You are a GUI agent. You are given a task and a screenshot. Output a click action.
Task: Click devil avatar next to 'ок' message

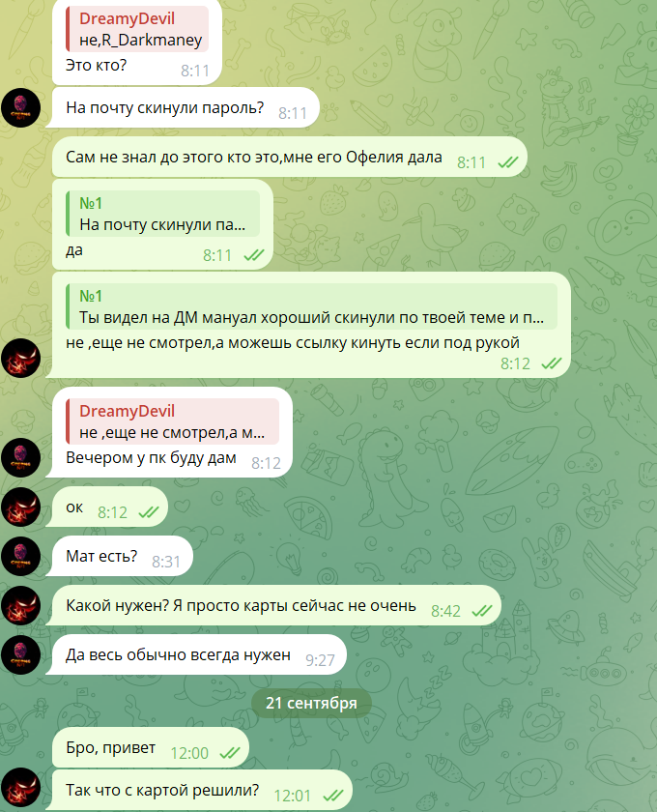pyautogui.click(x=20, y=507)
